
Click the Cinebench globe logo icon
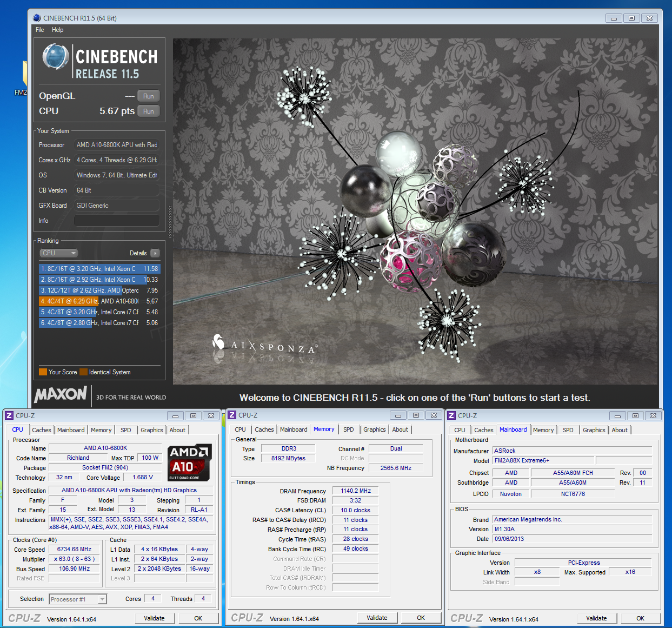(56, 57)
